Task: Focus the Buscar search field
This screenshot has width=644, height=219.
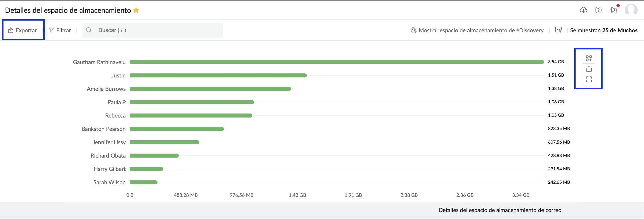Action: pyautogui.click(x=153, y=30)
